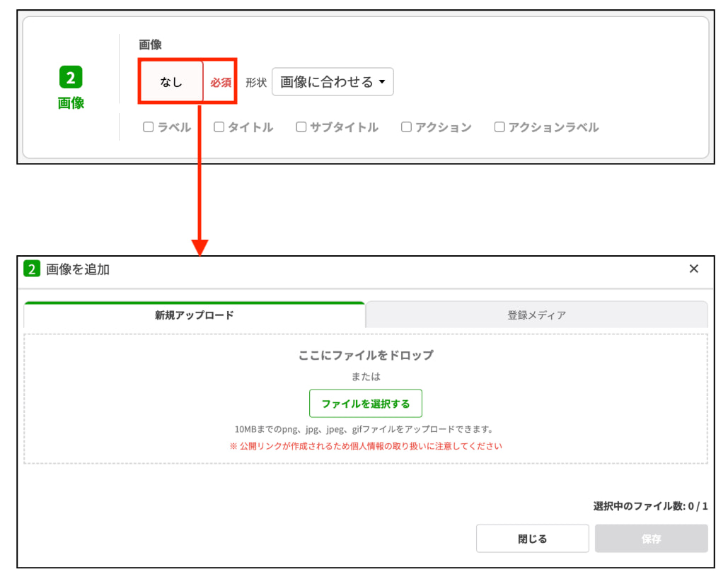Click the ファイルを選択する button
Screen dimensions: 728x579
point(366,403)
